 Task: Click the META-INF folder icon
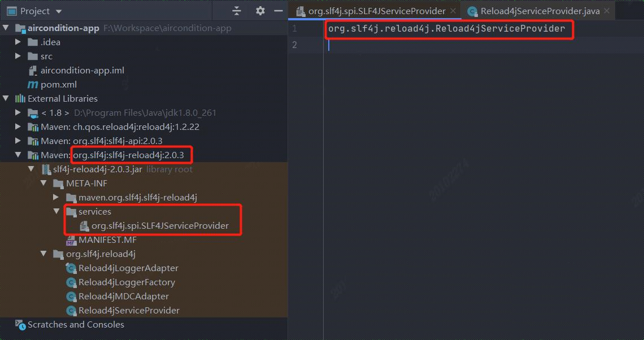pyautogui.click(x=58, y=184)
